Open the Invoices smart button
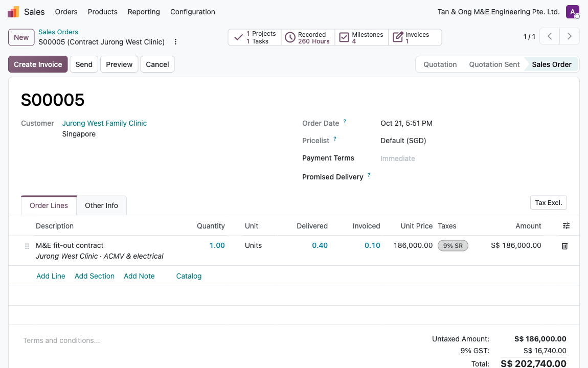588x368 pixels. 415,37
